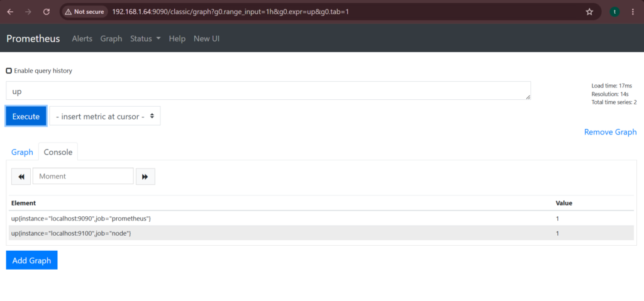
Task: Enable query history checkbox
Action: [9, 70]
